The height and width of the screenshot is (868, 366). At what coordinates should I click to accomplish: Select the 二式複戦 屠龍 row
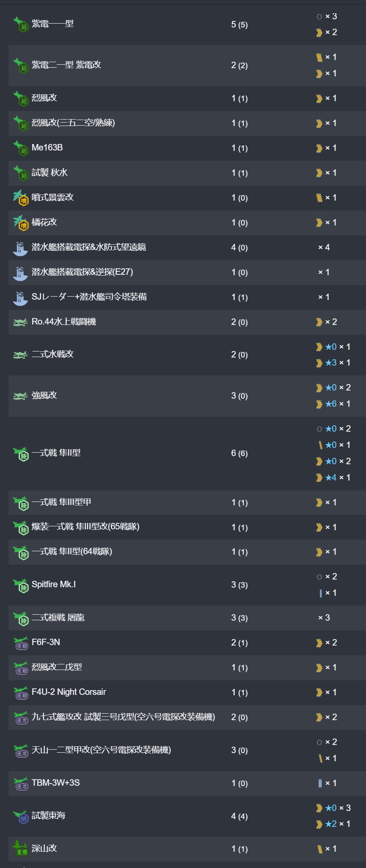tap(187, 618)
